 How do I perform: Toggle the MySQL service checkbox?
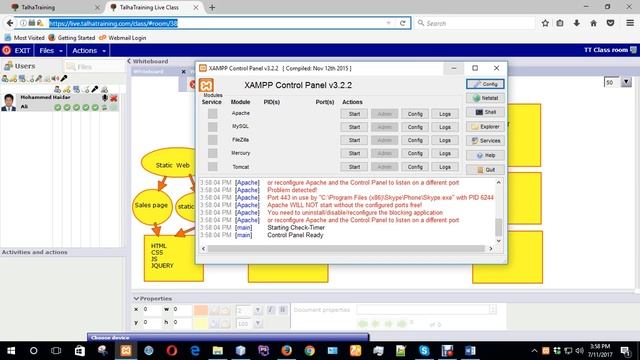pyautogui.click(x=212, y=127)
